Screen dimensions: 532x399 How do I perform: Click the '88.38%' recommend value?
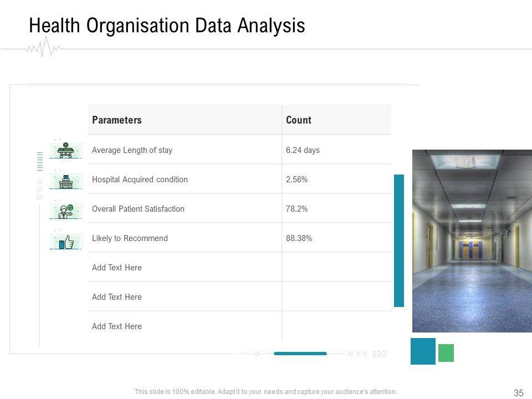[x=299, y=238]
